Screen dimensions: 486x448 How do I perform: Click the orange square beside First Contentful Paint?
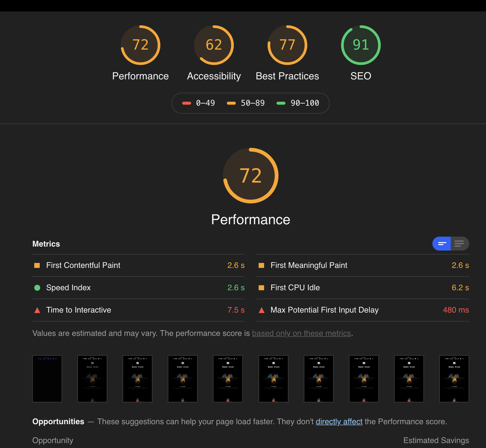[37, 265]
